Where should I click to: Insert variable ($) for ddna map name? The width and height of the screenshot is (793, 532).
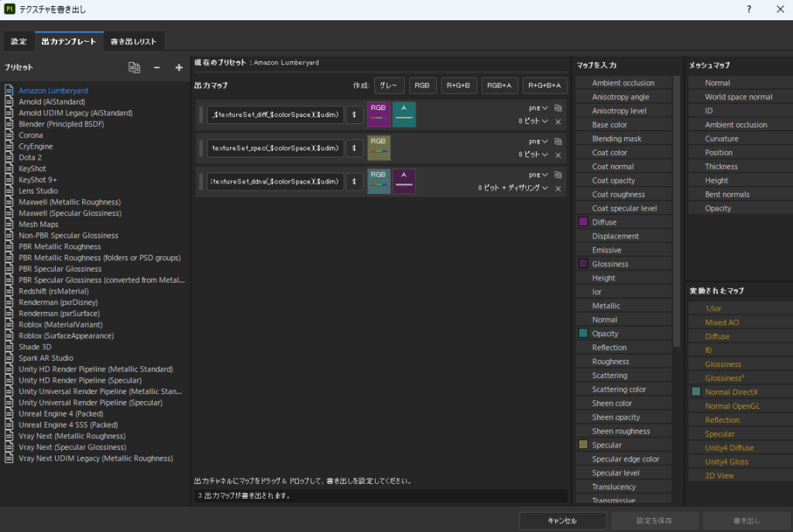coord(354,181)
